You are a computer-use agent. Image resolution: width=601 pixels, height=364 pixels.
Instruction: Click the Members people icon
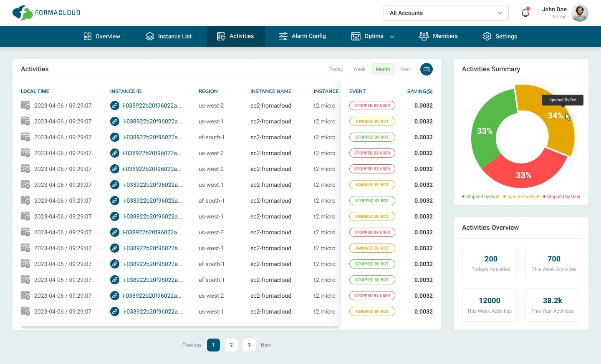(424, 36)
